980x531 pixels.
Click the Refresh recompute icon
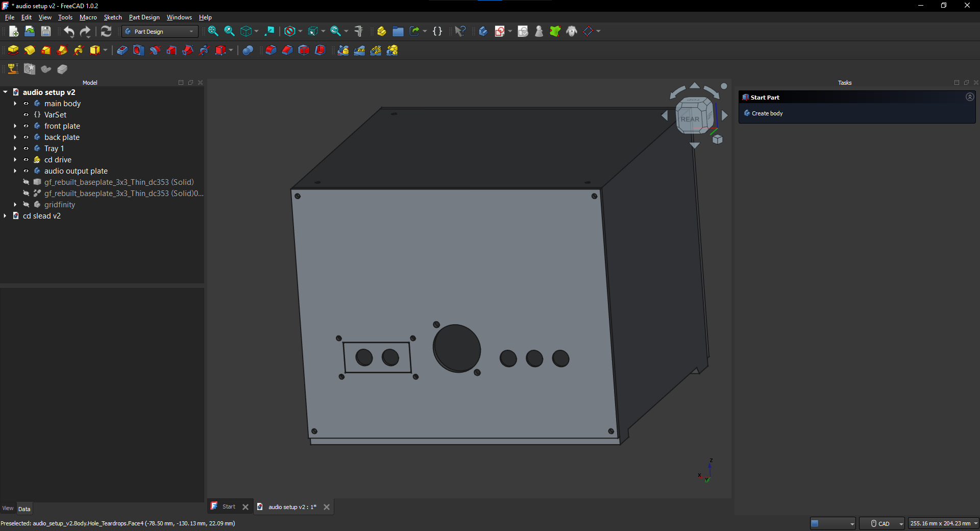pyautogui.click(x=106, y=31)
